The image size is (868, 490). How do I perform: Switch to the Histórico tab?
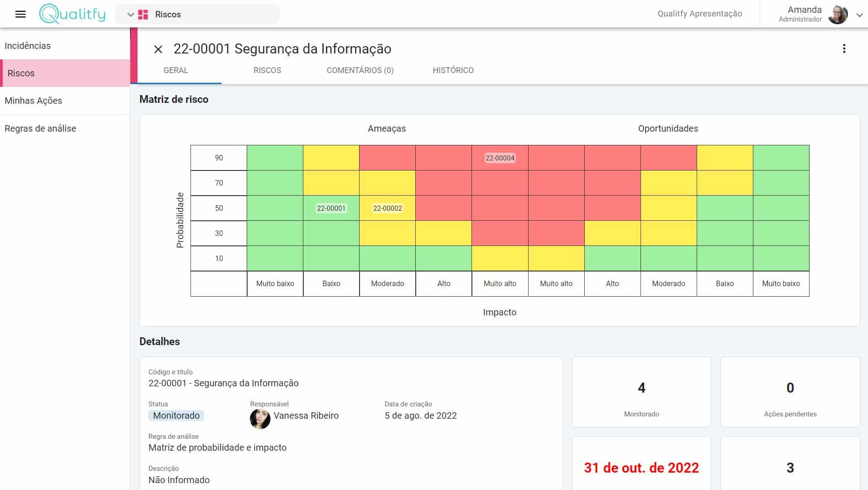tap(453, 70)
